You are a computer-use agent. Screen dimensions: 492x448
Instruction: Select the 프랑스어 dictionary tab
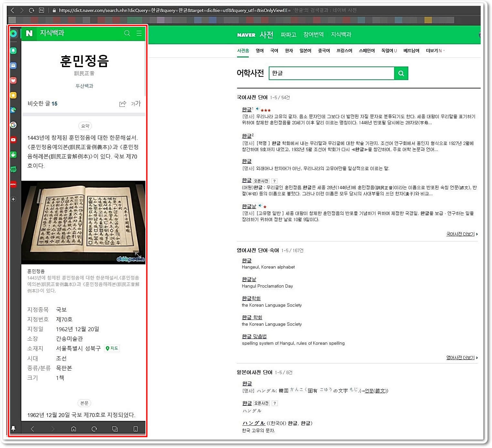[344, 51]
